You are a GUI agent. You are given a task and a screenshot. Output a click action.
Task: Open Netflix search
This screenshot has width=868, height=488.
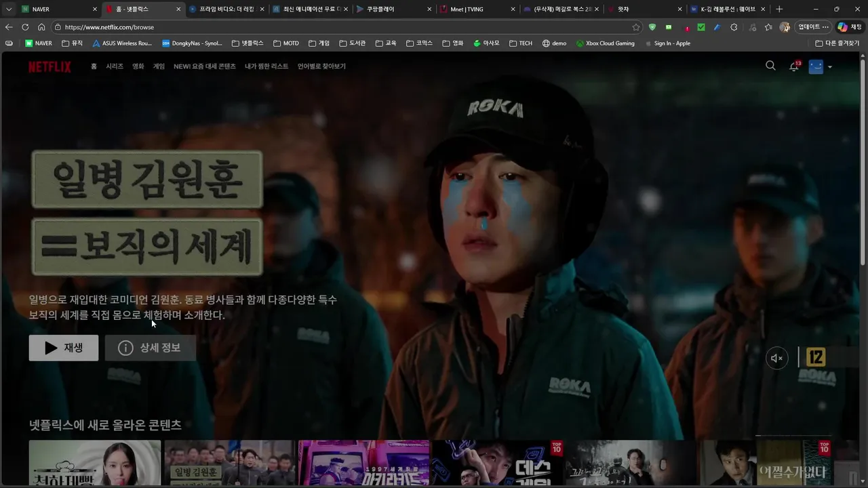click(770, 66)
